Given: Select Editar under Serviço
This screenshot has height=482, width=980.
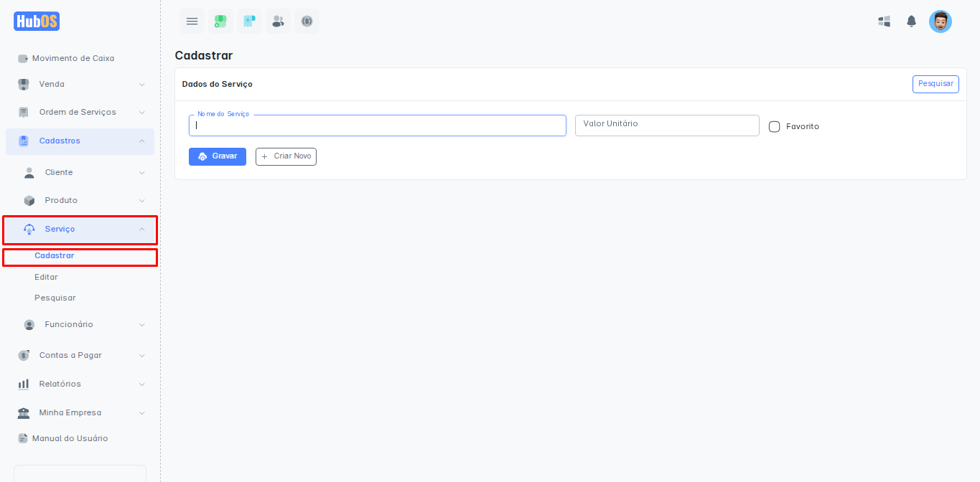Looking at the screenshot, I should tap(46, 277).
